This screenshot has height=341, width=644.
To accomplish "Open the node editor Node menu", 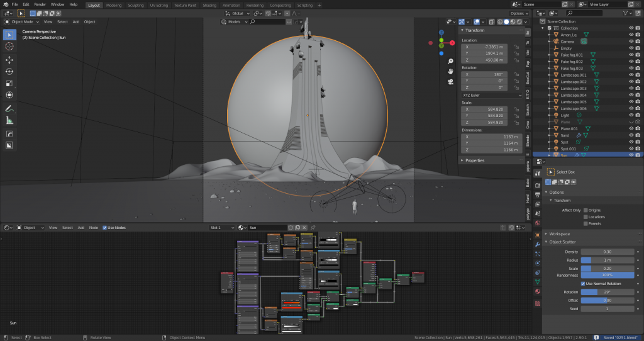I will [x=94, y=228].
